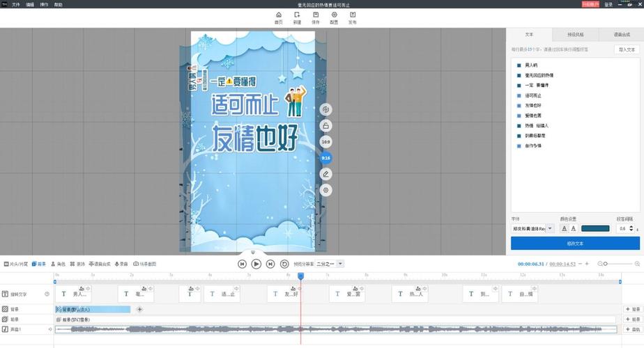Select the text line 到最后都是

tap(535, 136)
